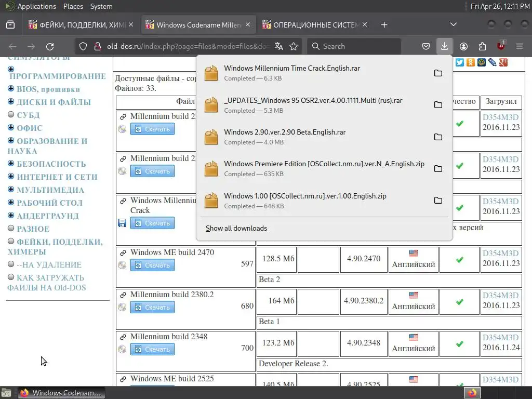
Task: Download Windows ME build 2470 via Скачать
Action: [152, 265]
